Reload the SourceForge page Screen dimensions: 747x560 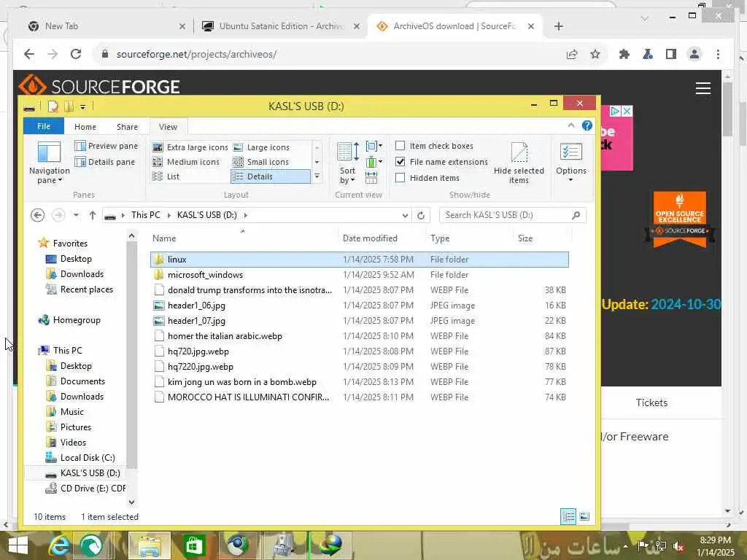75,54
